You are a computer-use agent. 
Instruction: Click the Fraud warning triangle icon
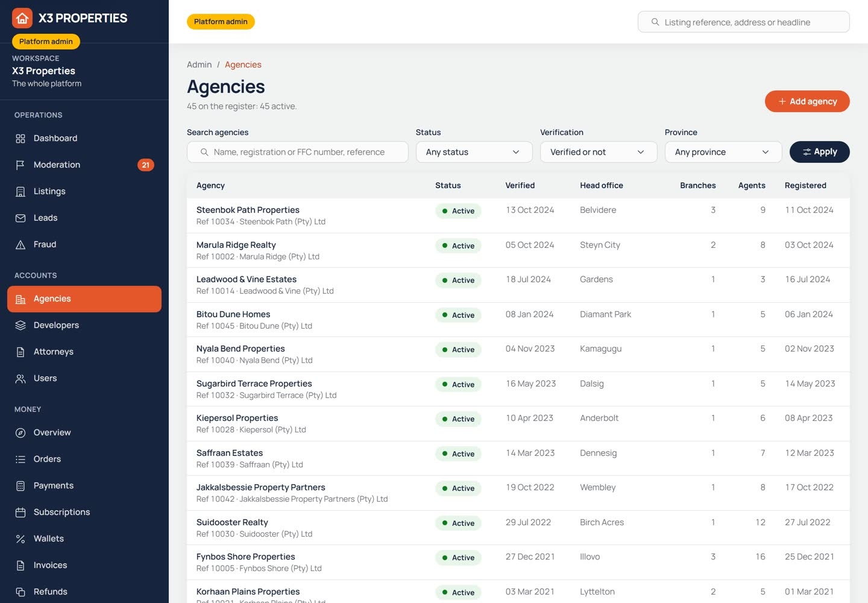point(20,244)
